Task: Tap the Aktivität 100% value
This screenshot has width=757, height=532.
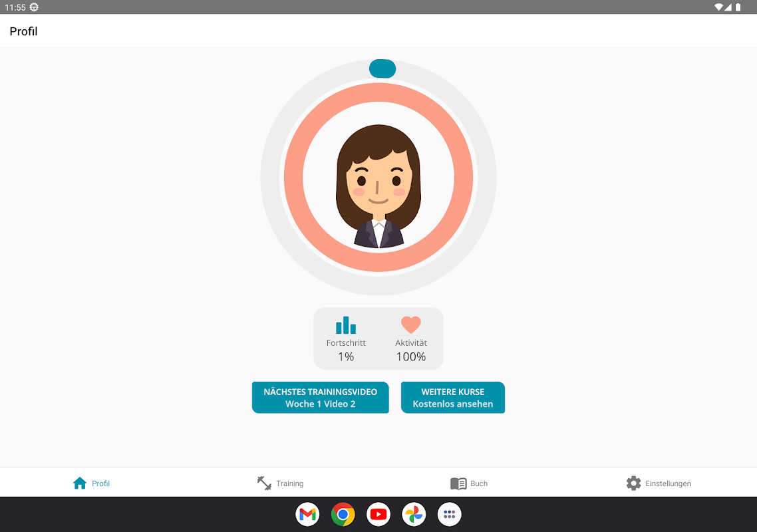Action: click(x=411, y=356)
